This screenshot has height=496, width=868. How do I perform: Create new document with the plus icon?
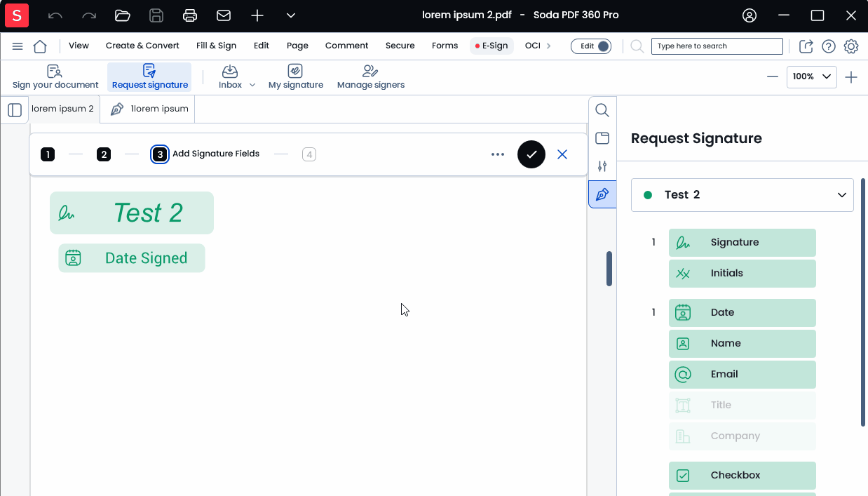(257, 15)
